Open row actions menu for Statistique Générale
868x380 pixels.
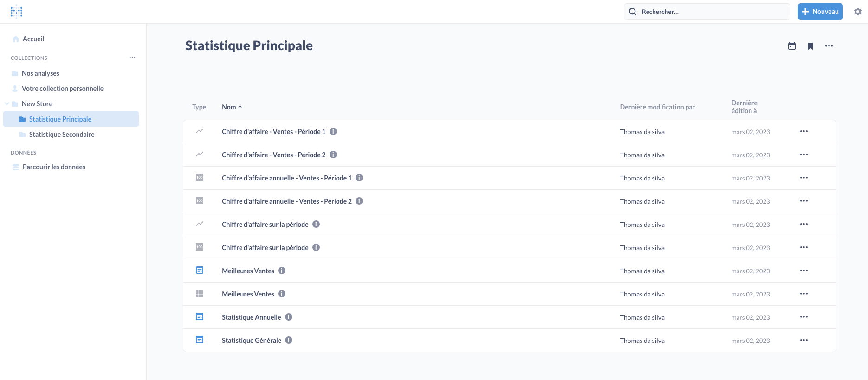[804, 340]
